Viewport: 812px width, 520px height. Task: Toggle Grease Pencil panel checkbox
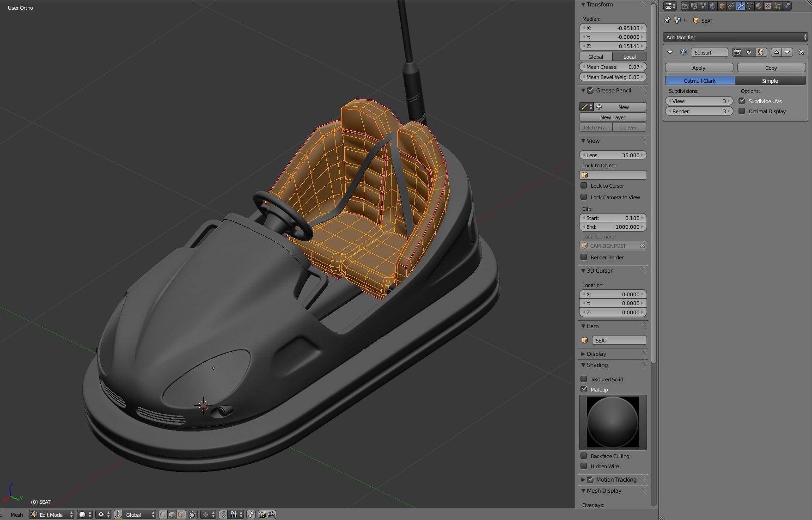pyautogui.click(x=590, y=90)
